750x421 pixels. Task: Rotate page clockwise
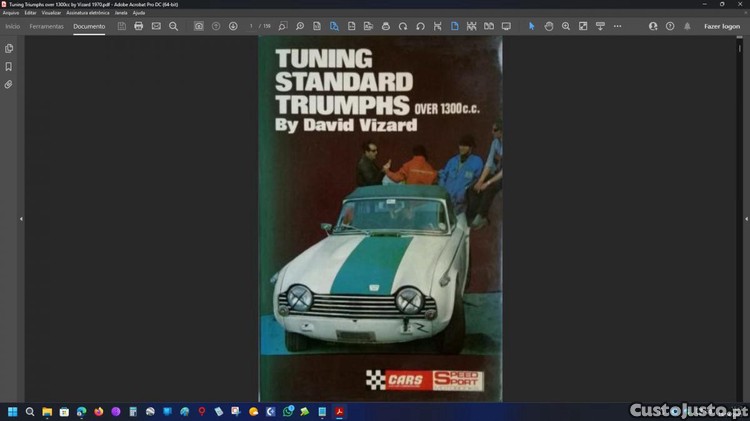click(x=403, y=26)
